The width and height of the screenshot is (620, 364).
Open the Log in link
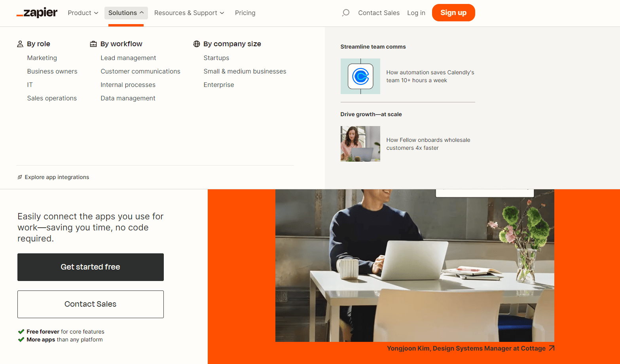(x=416, y=13)
